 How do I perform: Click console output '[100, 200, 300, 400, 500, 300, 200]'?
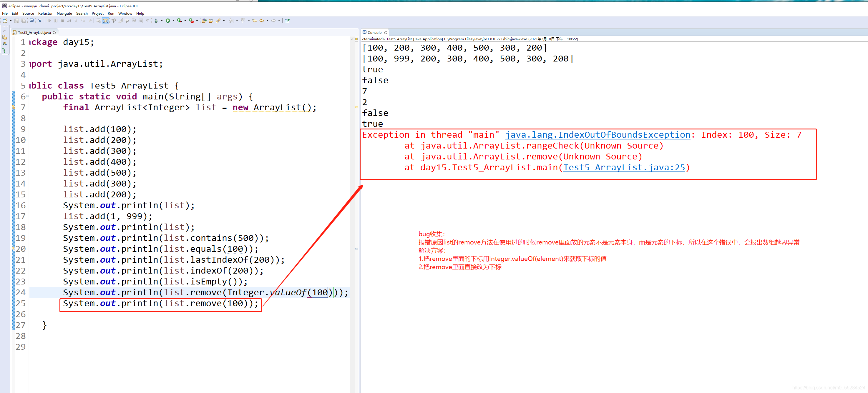(x=454, y=48)
